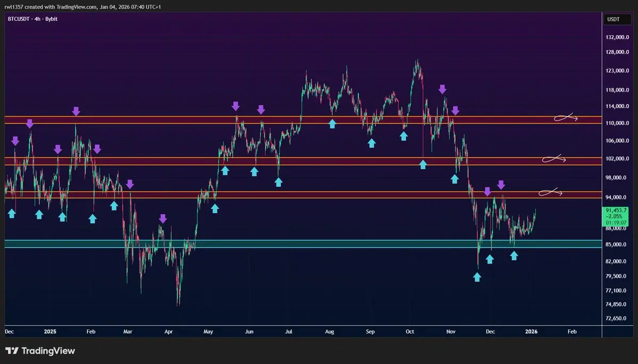Click the Jun label on time axis
Screen dimensions: 638x364
pyautogui.click(x=249, y=332)
